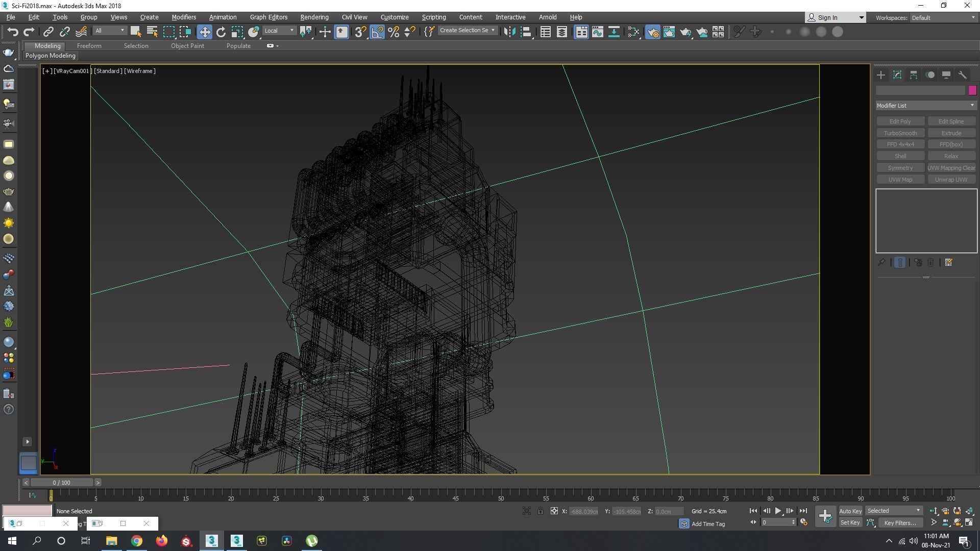Open the Hierarchy panel tab
The width and height of the screenshot is (980, 551).
[x=914, y=75]
